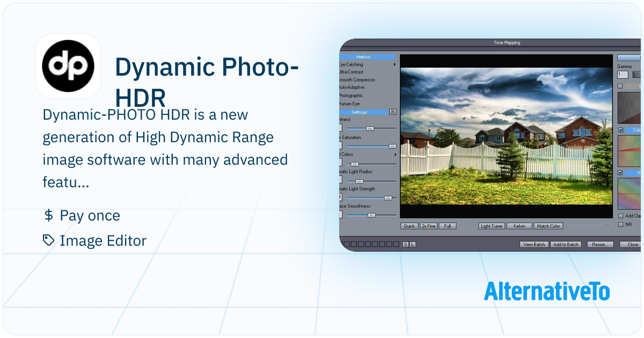644x338 pixels.
Task: Click the tag icon by Image Editor
Action: click(x=49, y=240)
